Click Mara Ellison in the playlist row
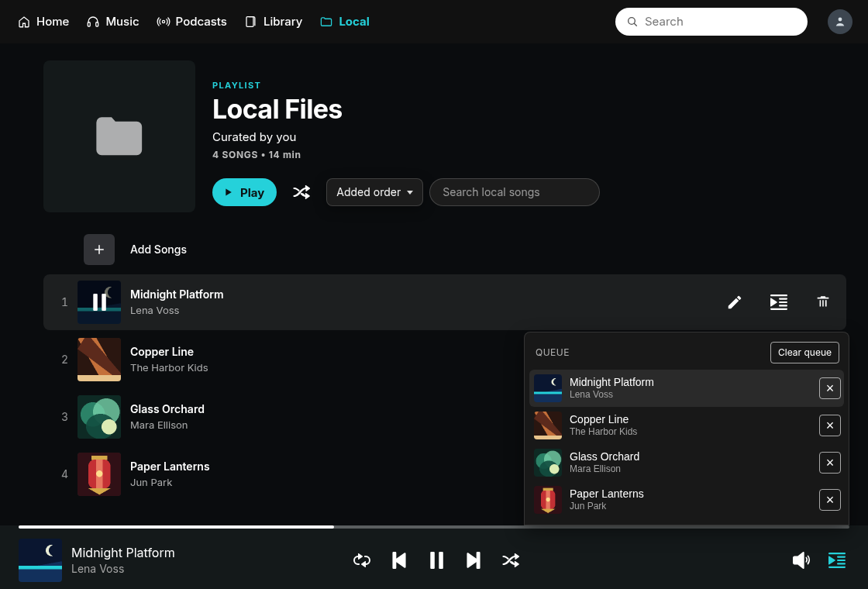 [x=159, y=425]
